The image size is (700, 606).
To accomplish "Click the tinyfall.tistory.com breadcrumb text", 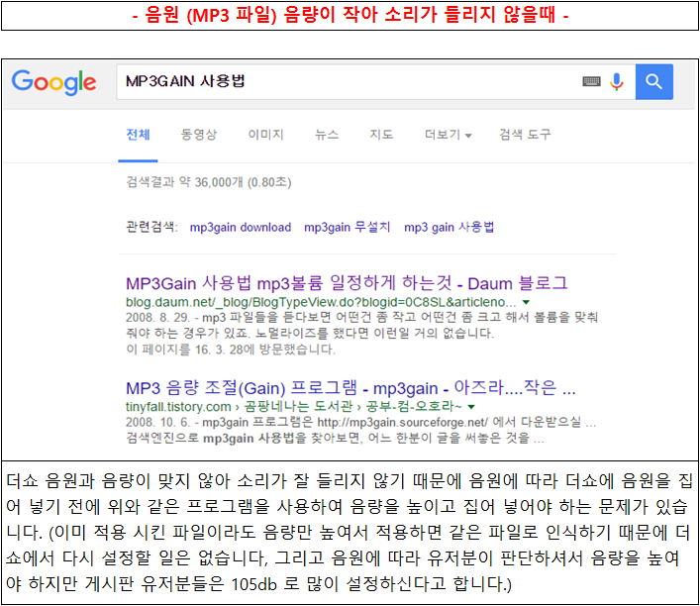I will pos(294,407).
